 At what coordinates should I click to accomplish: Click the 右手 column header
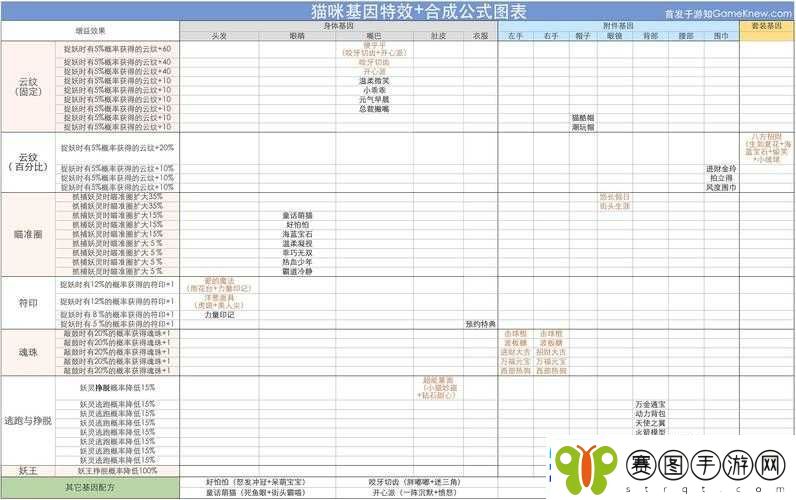551,36
